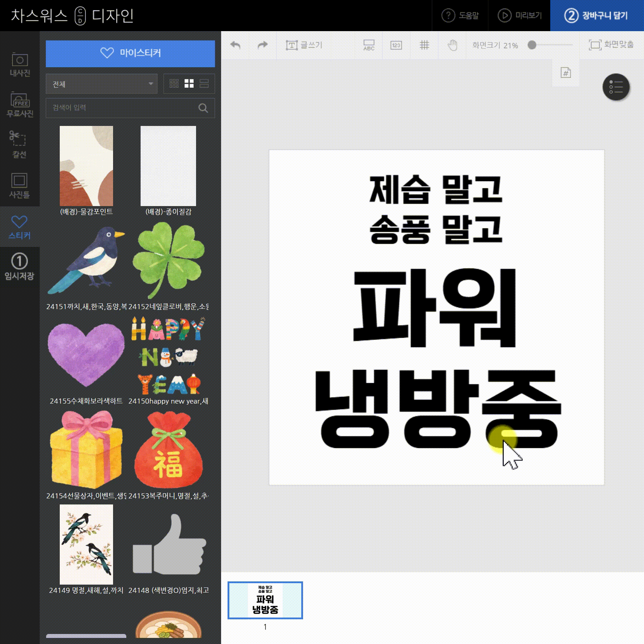Image resolution: width=644 pixels, height=644 pixels.
Task: Open the round layer list button
Action: point(616,87)
